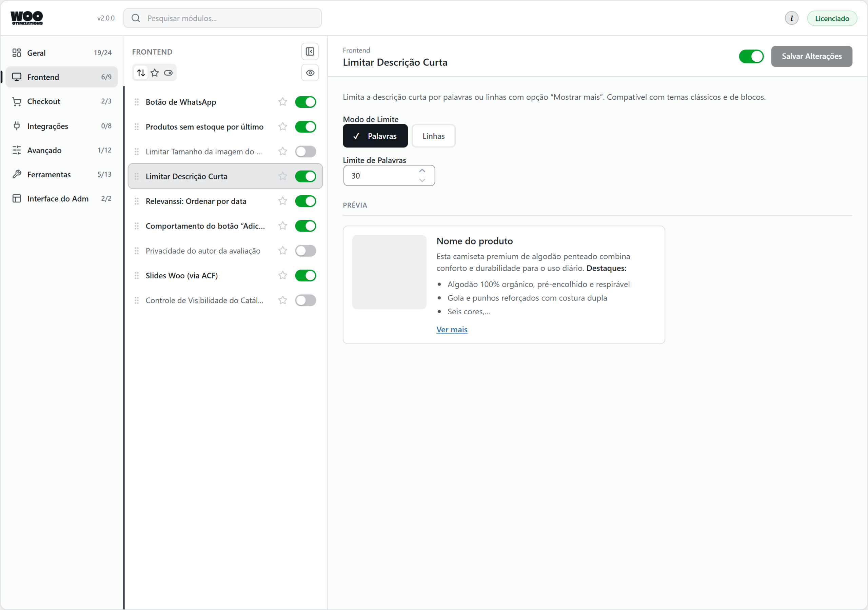Toggle Comportamento do botão Adic switch
The image size is (868, 610).
pos(305,226)
